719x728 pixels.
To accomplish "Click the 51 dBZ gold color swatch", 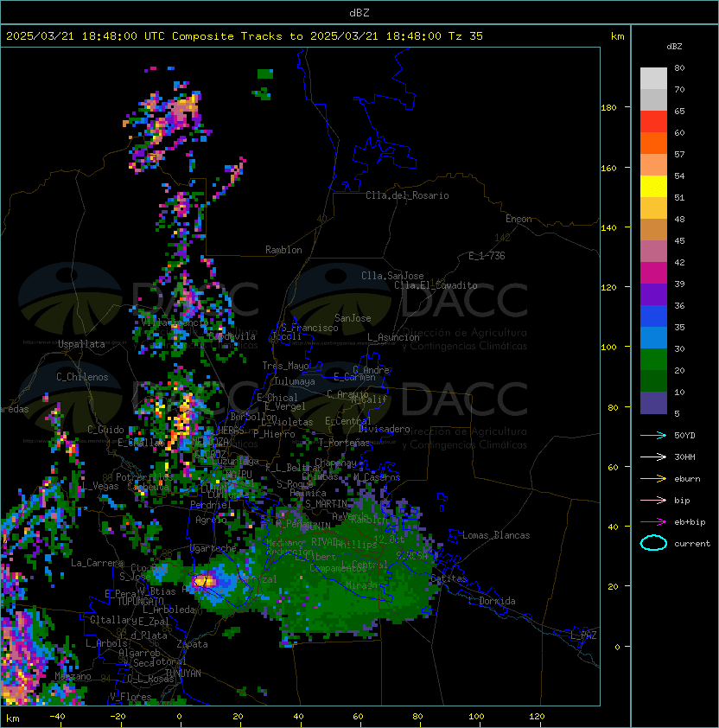I will pos(653,208).
